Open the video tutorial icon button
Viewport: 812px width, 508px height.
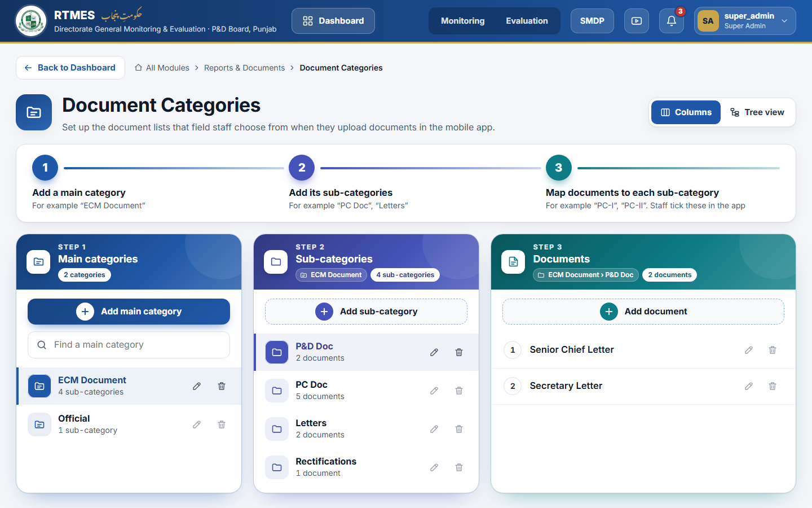(637, 21)
